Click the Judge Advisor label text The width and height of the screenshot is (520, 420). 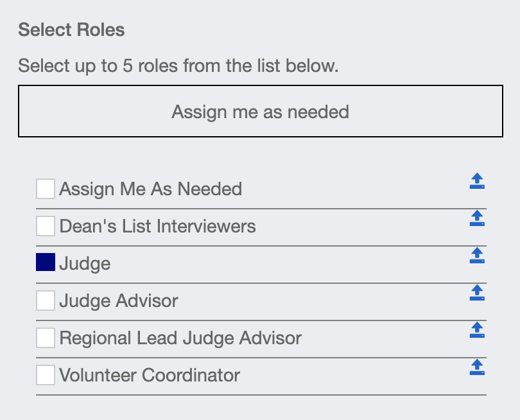click(119, 301)
